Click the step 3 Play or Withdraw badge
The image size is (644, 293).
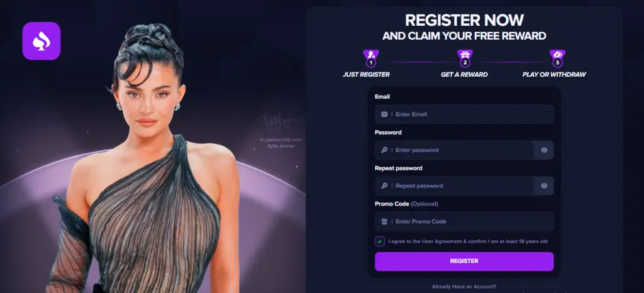pyautogui.click(x=557, y=58)
